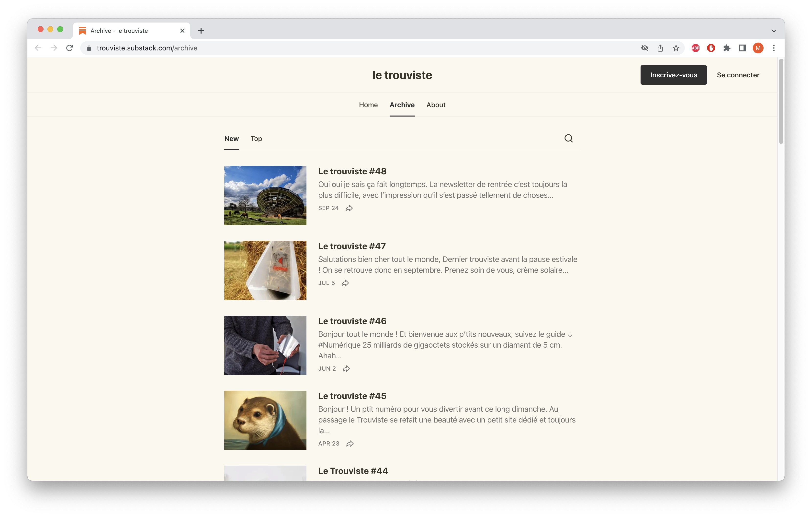
Task: Toggle the browser side panel icon
Action: coord(742,48)
